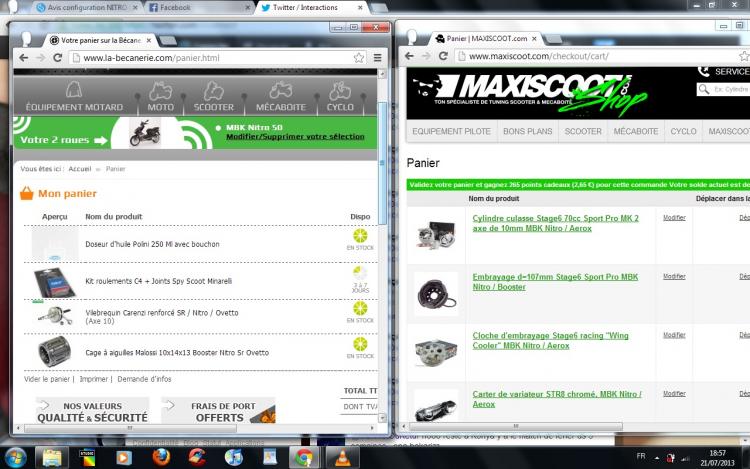Click Vilebrequin Carenzi crankshaft thumbnail
The height and width of the screenshot is (469, 750).
[x=55, y=316]
